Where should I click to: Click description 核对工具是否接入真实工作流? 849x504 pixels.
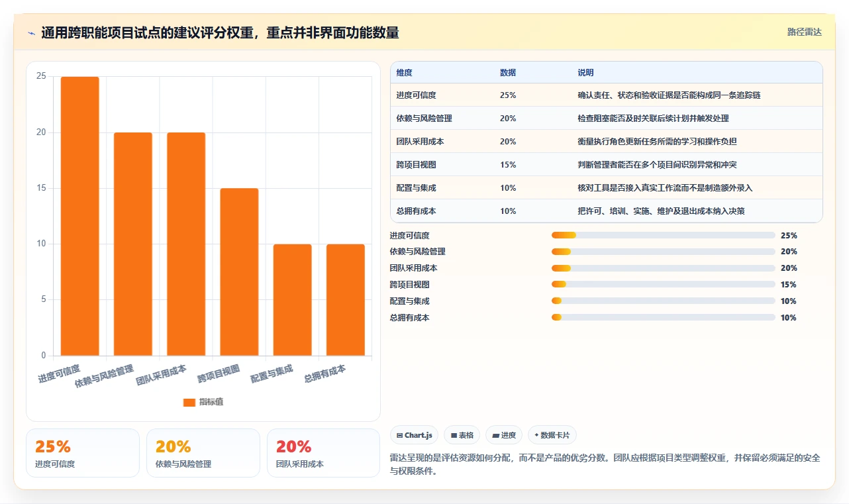[x=665, y=188]
